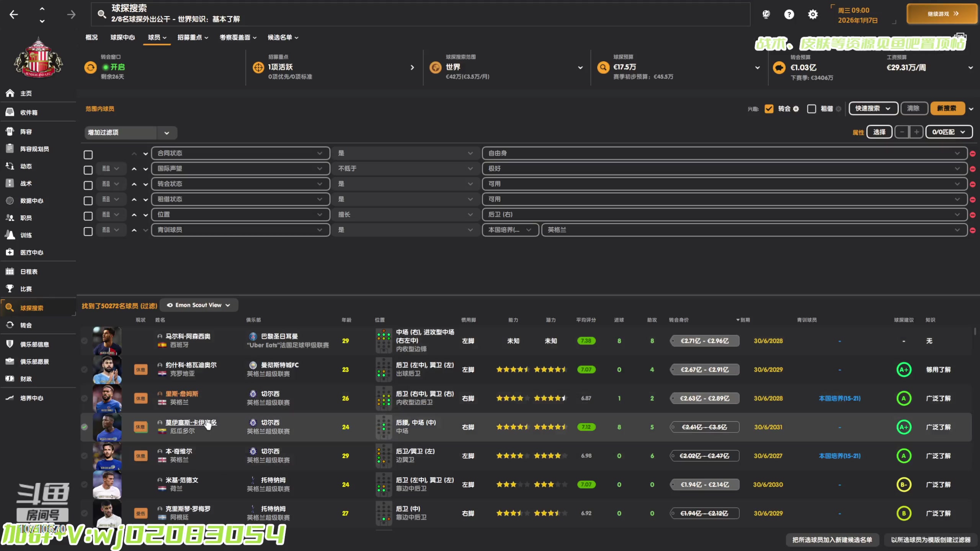Image resolution: width=980 pixels, height=551 pixels.
Task: Switch to the 球探中心 tab
Action: coord(122,37)
